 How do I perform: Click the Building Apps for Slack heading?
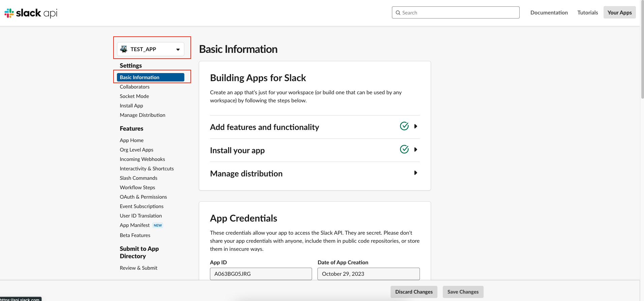pyautogui.click(x=258, y=78)
